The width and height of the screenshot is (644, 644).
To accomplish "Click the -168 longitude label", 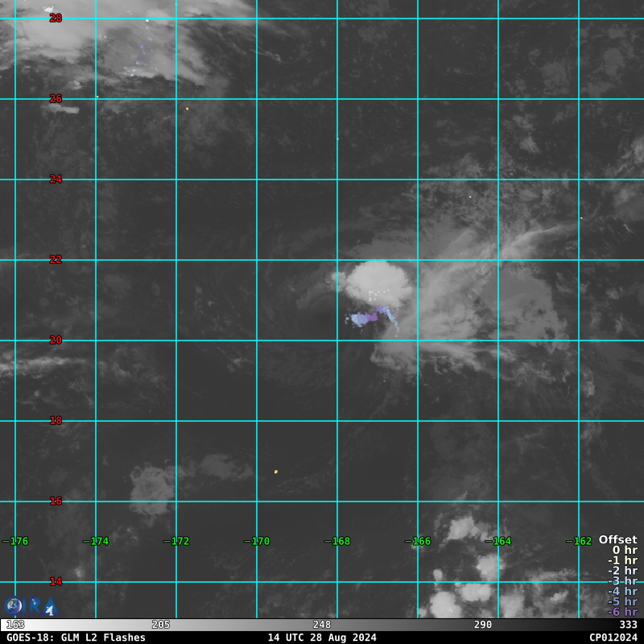I will click(x=337, y=541).
